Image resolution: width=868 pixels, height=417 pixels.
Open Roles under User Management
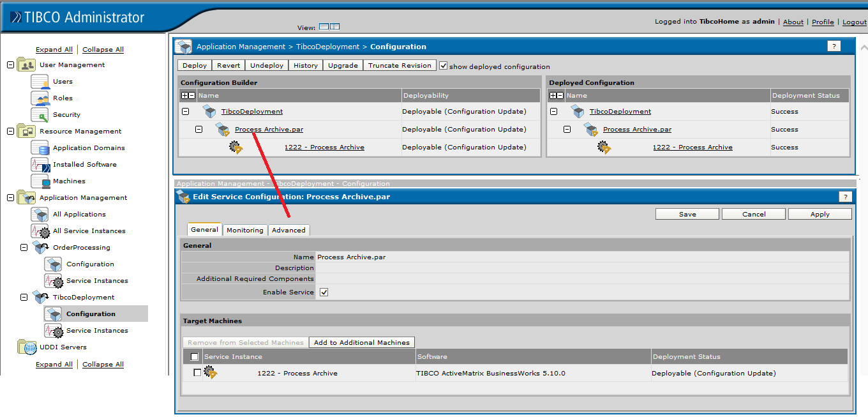pos(40,98)
